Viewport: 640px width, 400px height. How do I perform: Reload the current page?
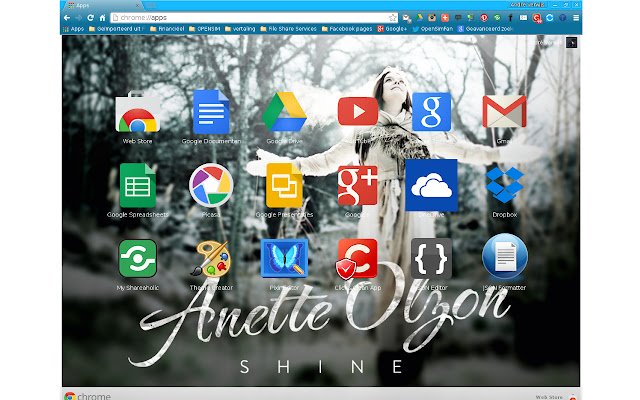91,18
